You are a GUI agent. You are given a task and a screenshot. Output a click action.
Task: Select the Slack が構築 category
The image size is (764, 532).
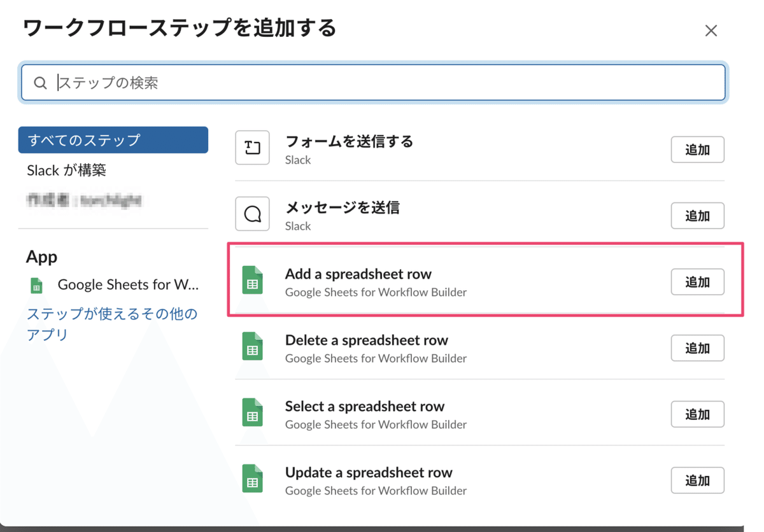[x=67, y=171]
